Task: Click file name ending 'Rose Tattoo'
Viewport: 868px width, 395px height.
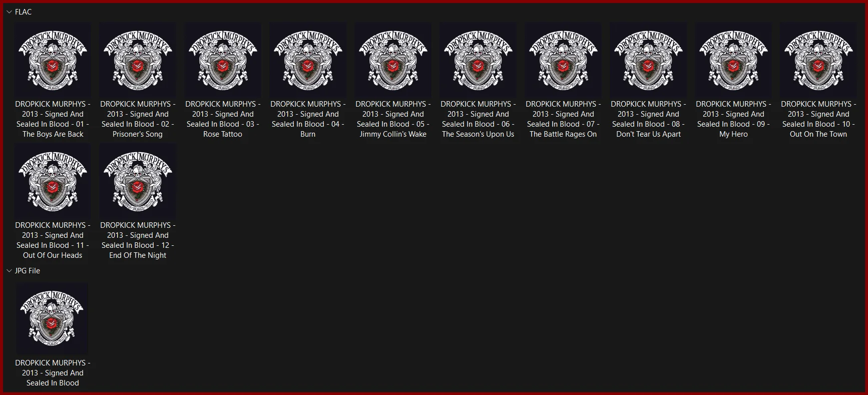Action: click(x=223, y=119)
